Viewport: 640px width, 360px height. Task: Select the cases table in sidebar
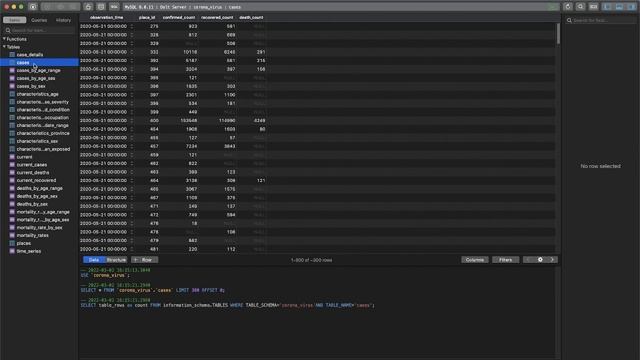39,62
